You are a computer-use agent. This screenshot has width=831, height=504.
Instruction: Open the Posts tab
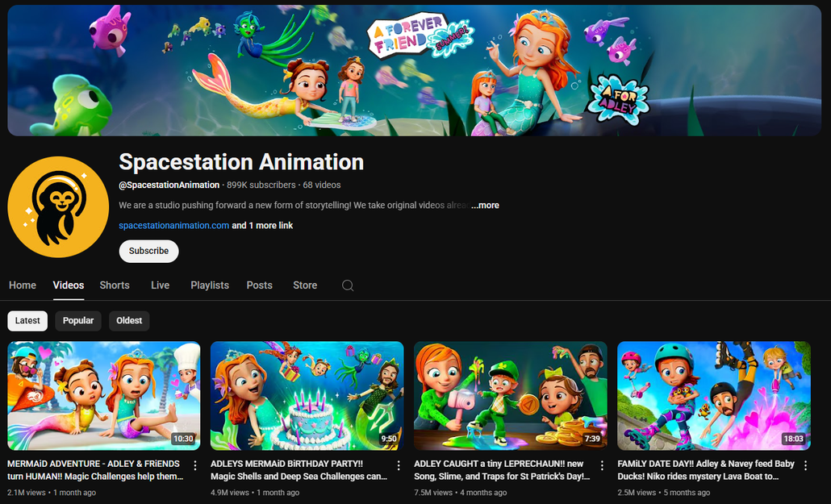point(259,285)
